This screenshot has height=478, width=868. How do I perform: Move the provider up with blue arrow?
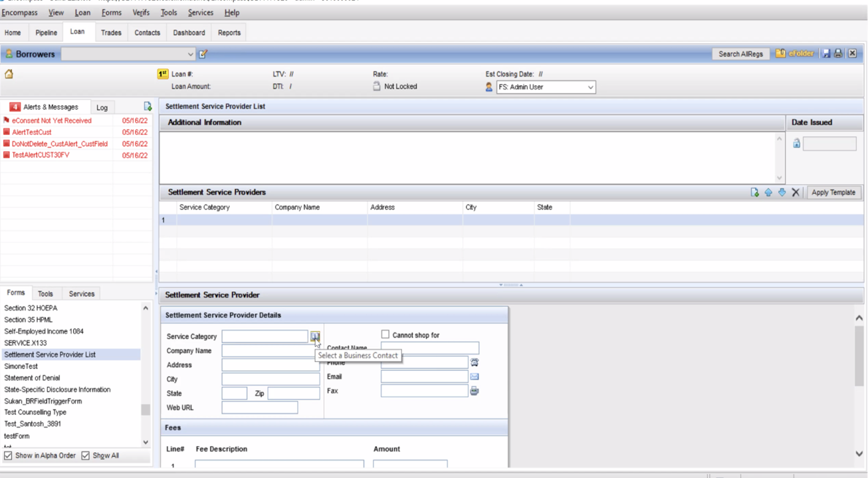click(768, 192)
